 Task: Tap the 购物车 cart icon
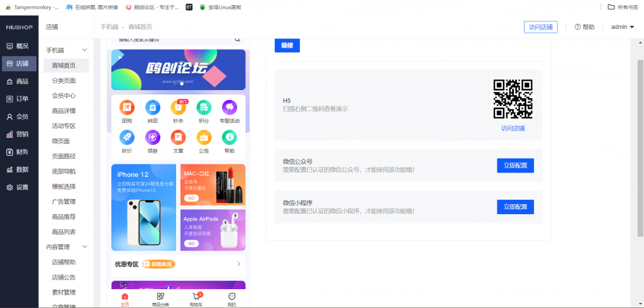tap(196, 297)
